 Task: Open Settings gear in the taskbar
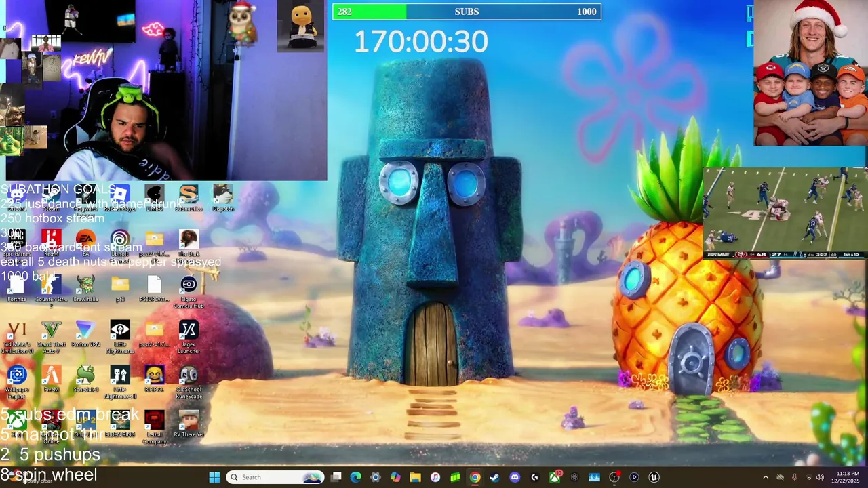click(x=376, y=477)
